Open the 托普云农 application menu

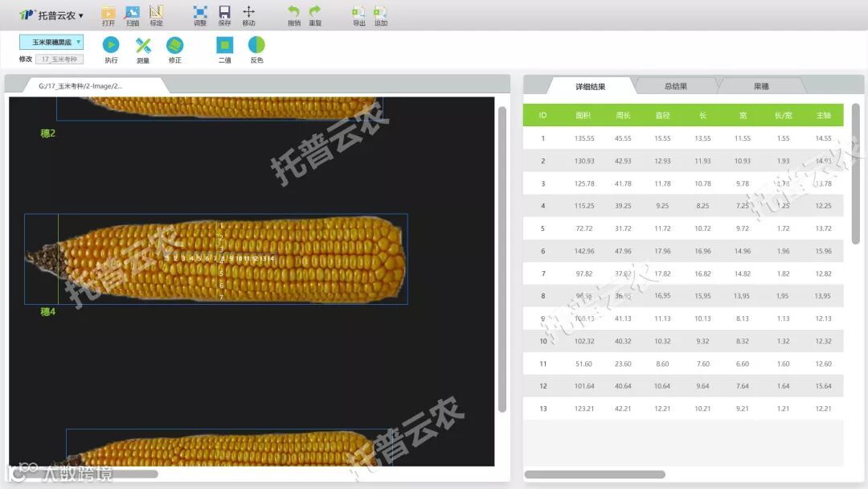coord(51,15)
